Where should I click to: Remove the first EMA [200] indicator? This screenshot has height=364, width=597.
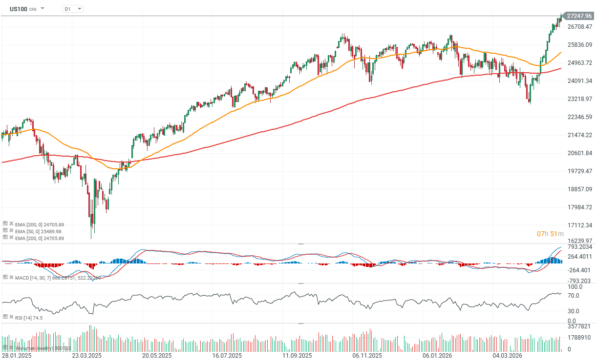pos(11,224)
